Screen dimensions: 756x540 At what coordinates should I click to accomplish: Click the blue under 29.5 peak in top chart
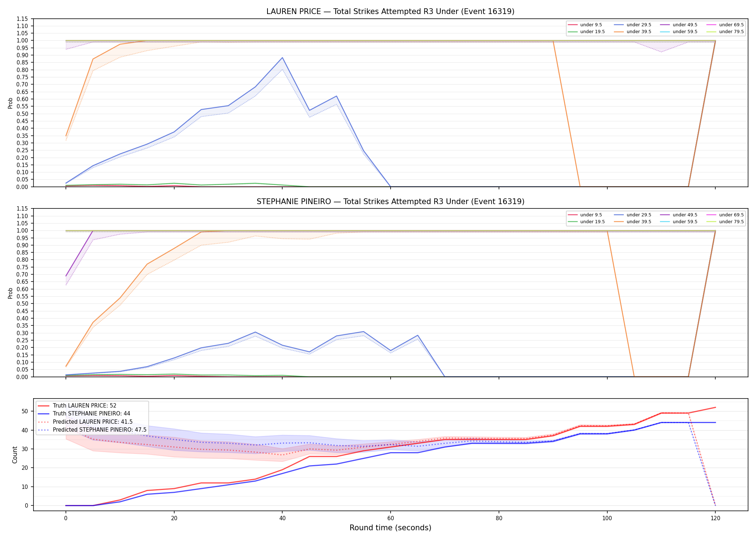(282, 58)
